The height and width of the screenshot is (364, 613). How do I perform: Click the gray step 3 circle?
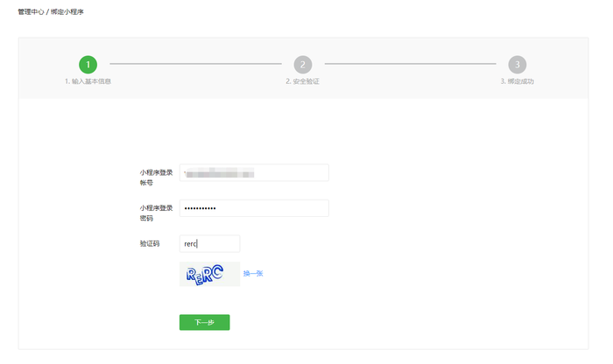(x=518, y=65)
